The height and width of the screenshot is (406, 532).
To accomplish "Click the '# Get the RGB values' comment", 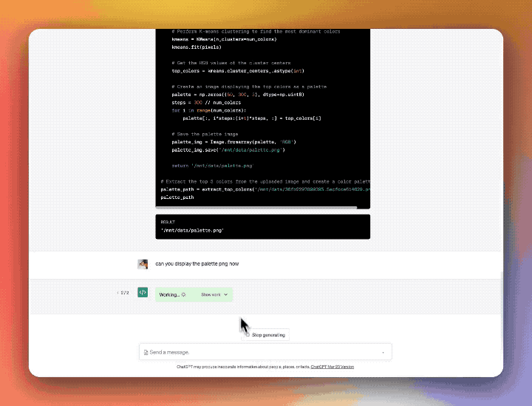I will coord(231,63).
